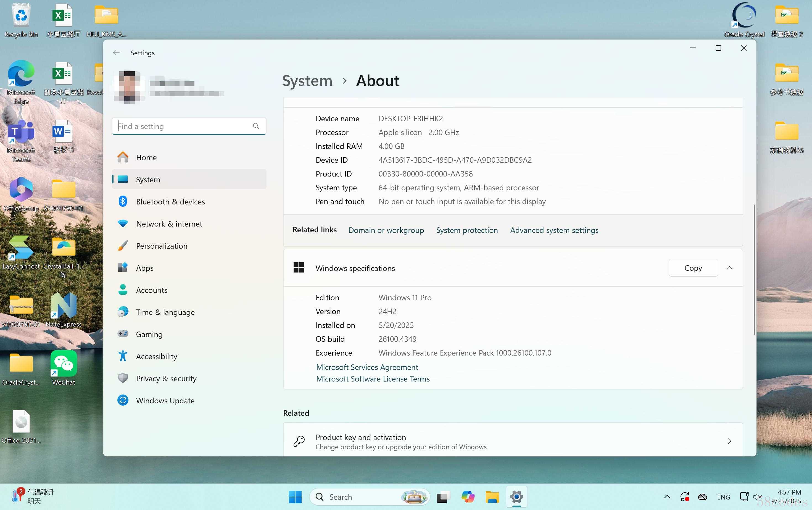Open Windows Start menu
812x510 pixels.
295,497
